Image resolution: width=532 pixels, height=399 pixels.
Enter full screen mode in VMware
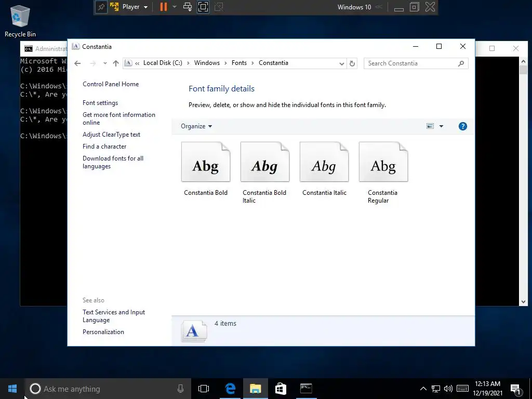(x=203, y=7)
